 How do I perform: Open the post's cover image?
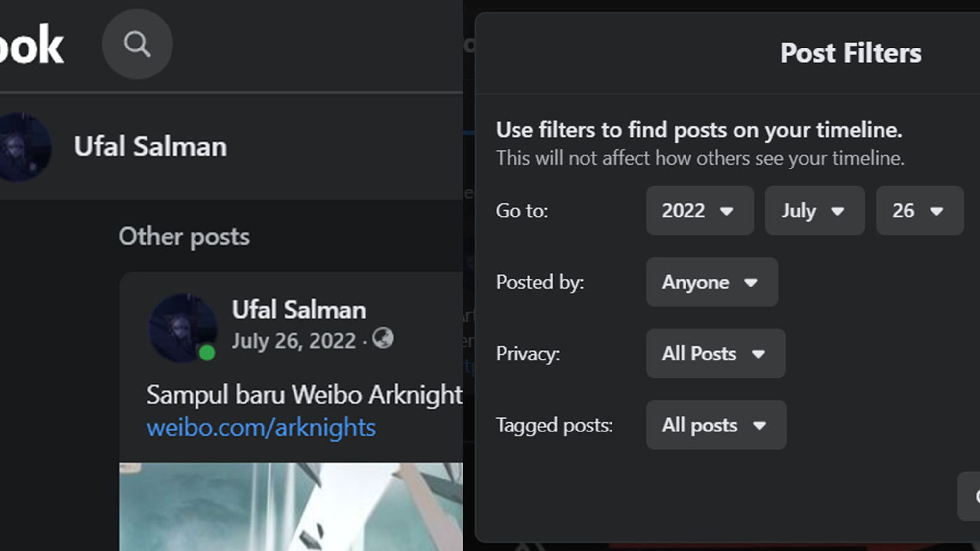[x=291, y=507]
